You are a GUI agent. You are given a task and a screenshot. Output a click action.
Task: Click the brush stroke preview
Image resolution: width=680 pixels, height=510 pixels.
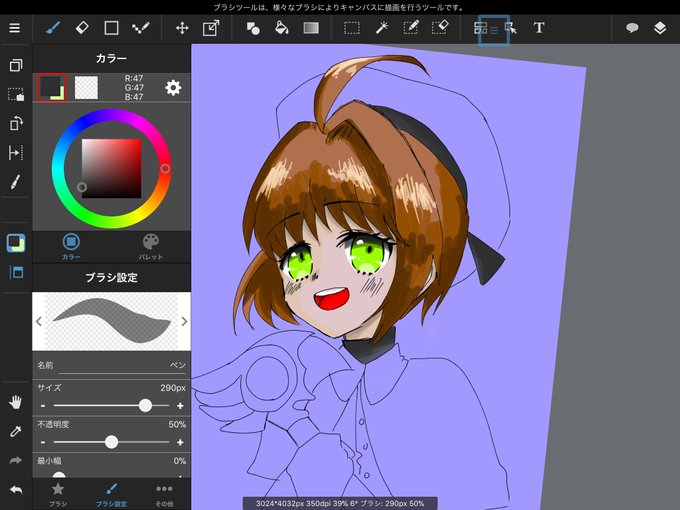tap(111, 321)
